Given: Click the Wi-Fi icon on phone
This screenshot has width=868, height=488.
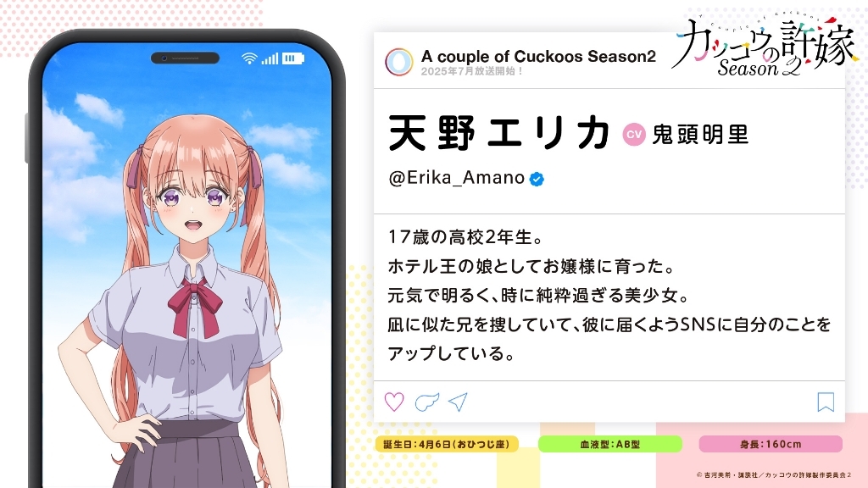Looking at the screenshot, I should click(x=250, y=58).
